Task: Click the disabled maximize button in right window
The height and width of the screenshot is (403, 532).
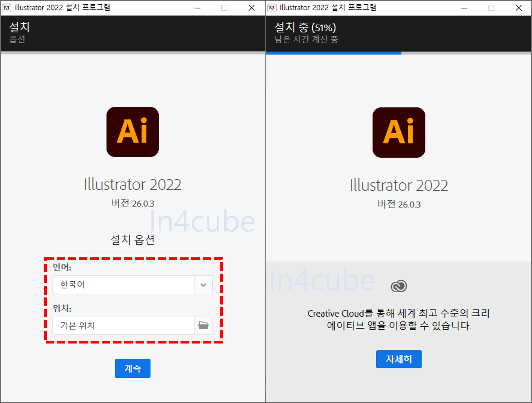Action: click(x=491, y=8)
